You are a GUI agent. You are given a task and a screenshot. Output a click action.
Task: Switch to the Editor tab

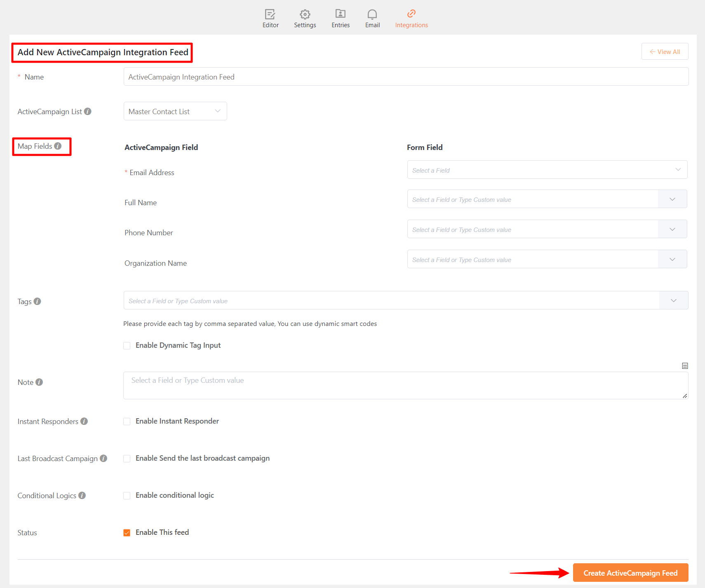pos(270,19)
